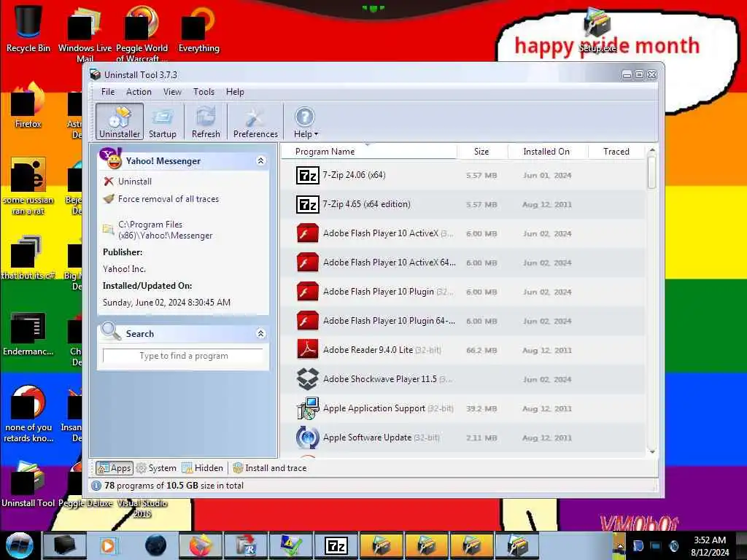Open the Startup toolbar section
The height and width of the screenshot is (560, 747).
tap(163, 122)
